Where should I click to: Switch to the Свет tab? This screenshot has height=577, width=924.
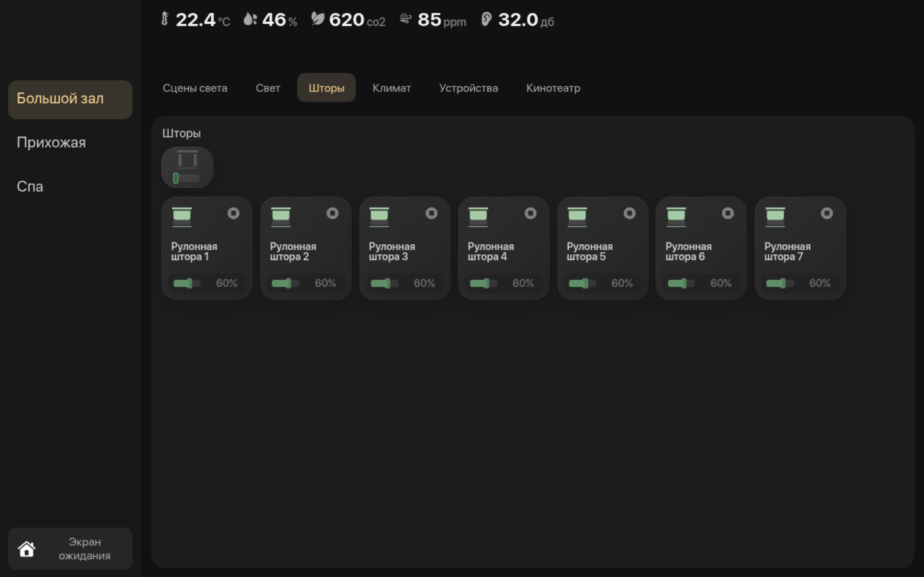coord(268,88)
